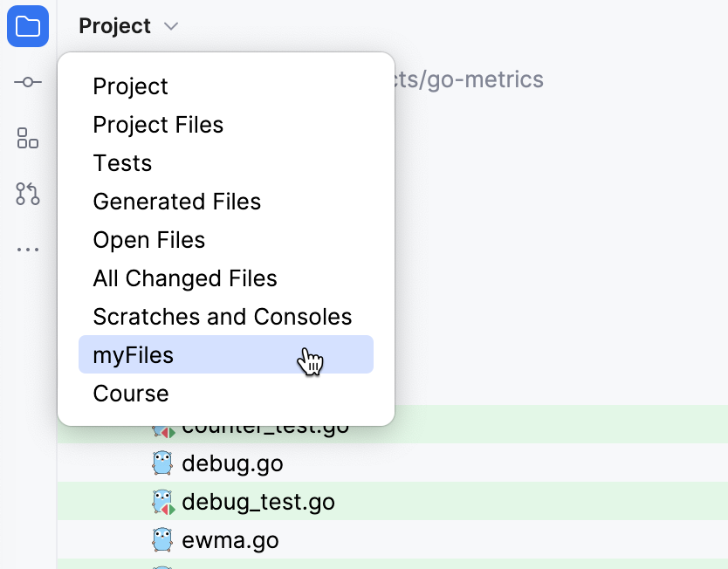
Task: Select the myFiles scope
Action: (133, 355)
